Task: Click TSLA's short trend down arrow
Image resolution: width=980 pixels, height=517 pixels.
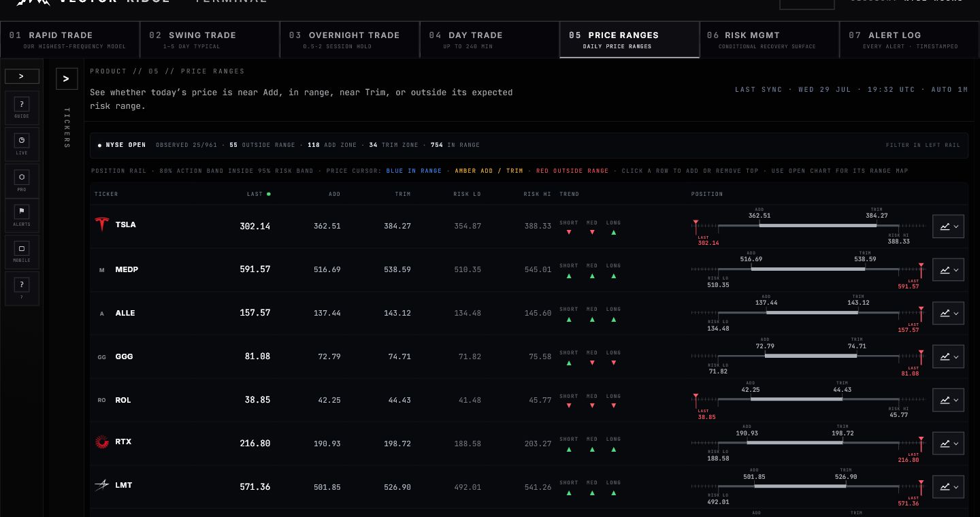Action: pyautogui.click(x=569, y=233)
